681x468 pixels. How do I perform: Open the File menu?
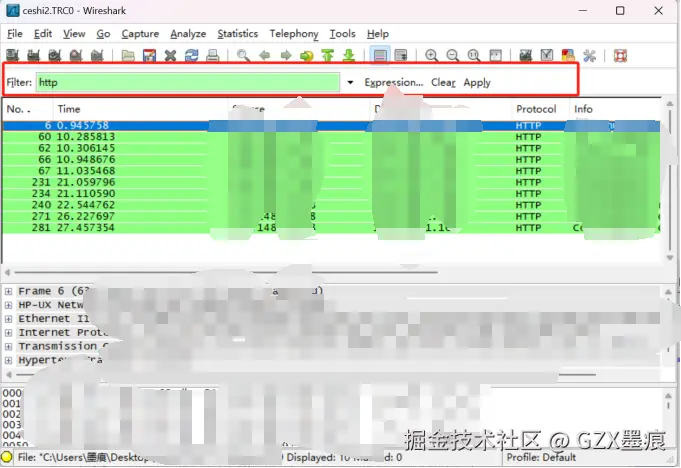pyautogui.click(x=15, y=34)
